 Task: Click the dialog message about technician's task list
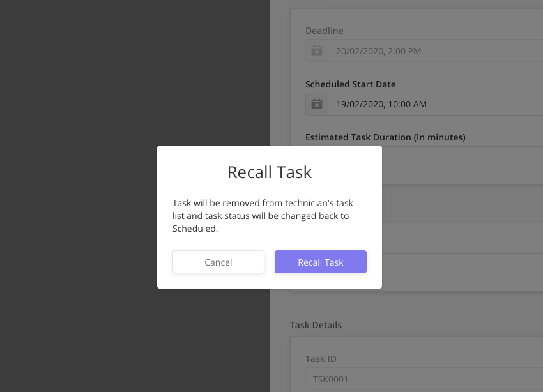coord(263,216)
